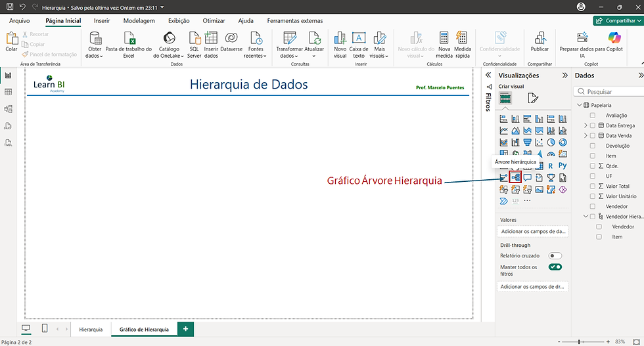Switch to the Exibição ribbon tab
The image size is (644, 346).
[179, 20]
